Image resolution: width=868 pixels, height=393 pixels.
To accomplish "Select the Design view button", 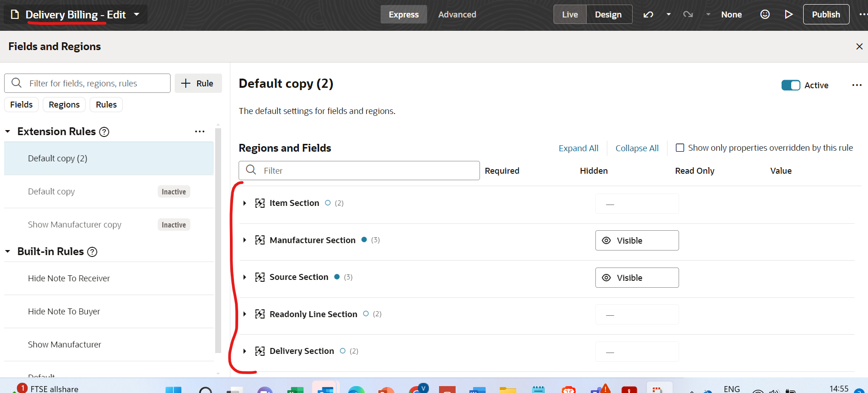I will pos(608,14).
